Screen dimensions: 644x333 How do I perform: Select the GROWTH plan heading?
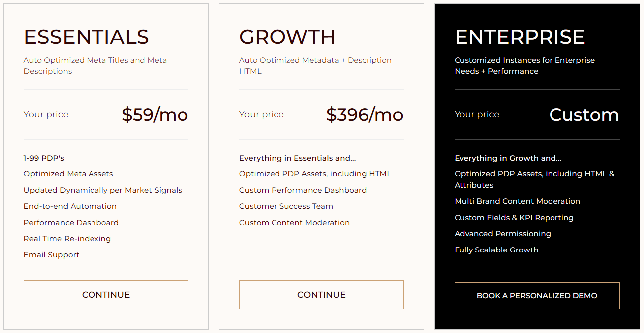tap(287, 37)
